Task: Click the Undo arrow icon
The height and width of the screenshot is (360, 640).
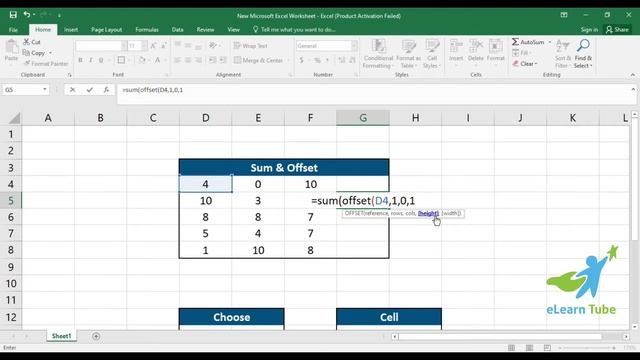Action: click(27, 15)
